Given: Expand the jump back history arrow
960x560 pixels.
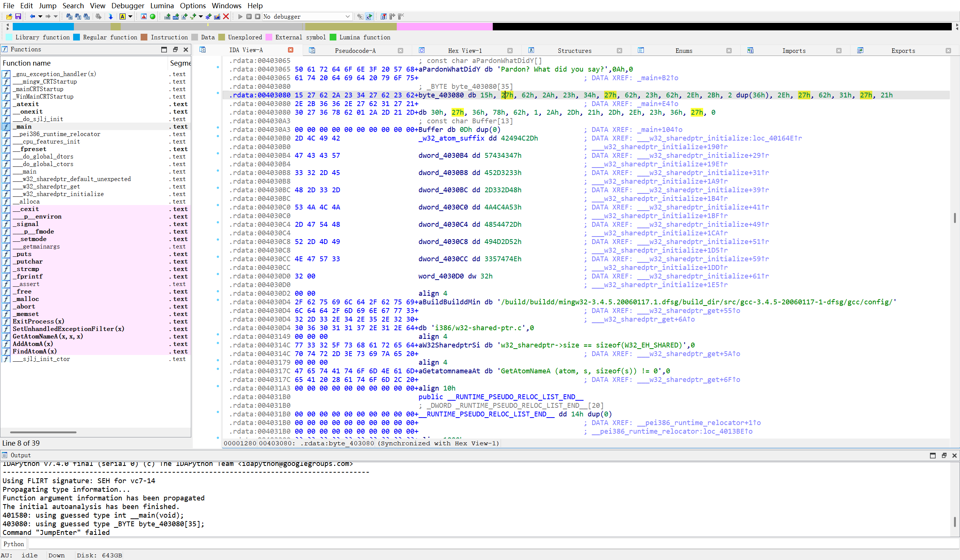Looking at the screenshot, I should point(40,16).
